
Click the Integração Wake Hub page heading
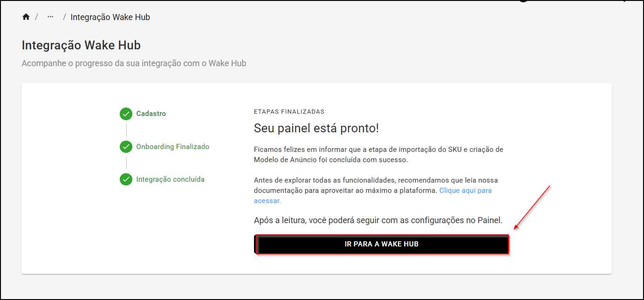click(x=81, y=45)
